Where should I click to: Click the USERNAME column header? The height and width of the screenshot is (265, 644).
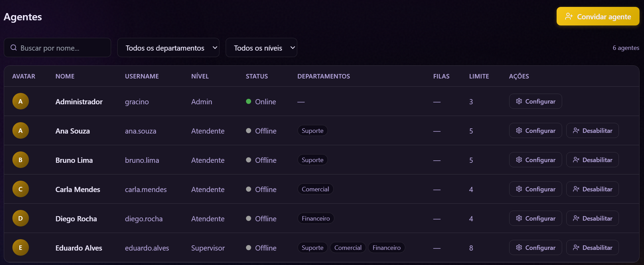(142, 76)
